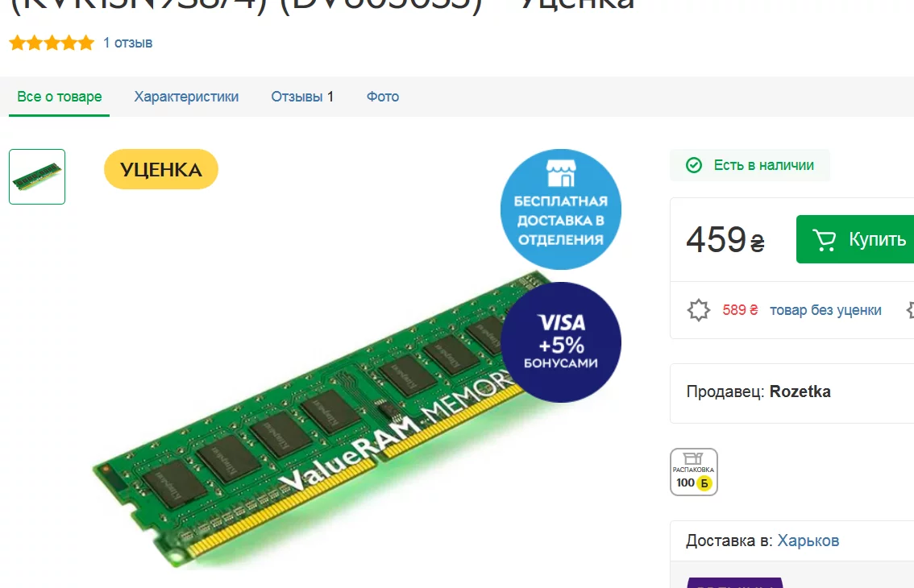This screenshot has height=588, width=914.
Task: Open the Характеристики tab
Action: [186, 97]
